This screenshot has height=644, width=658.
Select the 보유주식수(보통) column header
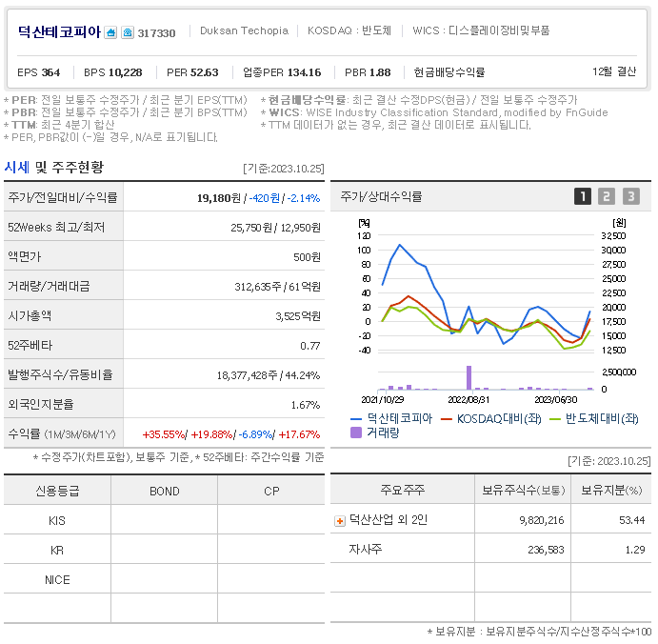coord(524,490)
